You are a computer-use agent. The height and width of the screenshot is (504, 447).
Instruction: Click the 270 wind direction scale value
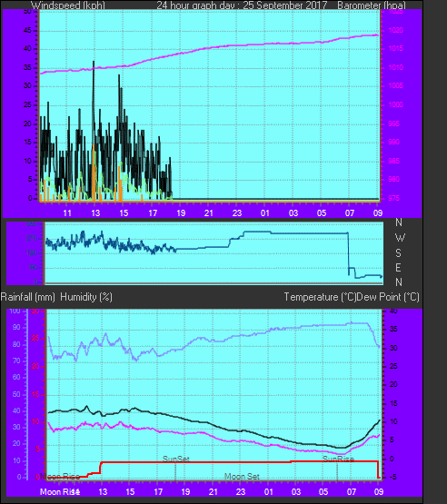[x=32, y=238]
